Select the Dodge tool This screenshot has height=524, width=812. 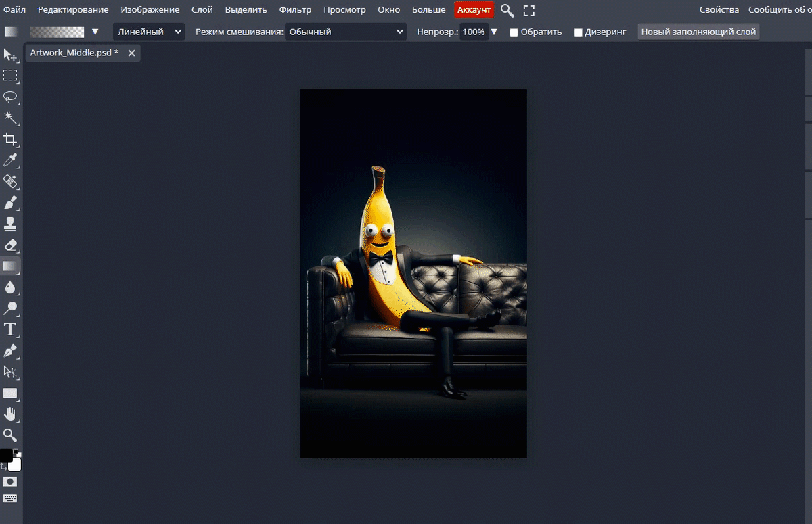click(10, 308)
